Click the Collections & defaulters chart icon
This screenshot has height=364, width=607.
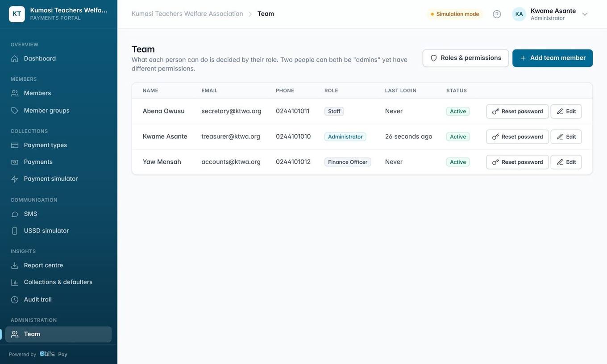point(15,282)
